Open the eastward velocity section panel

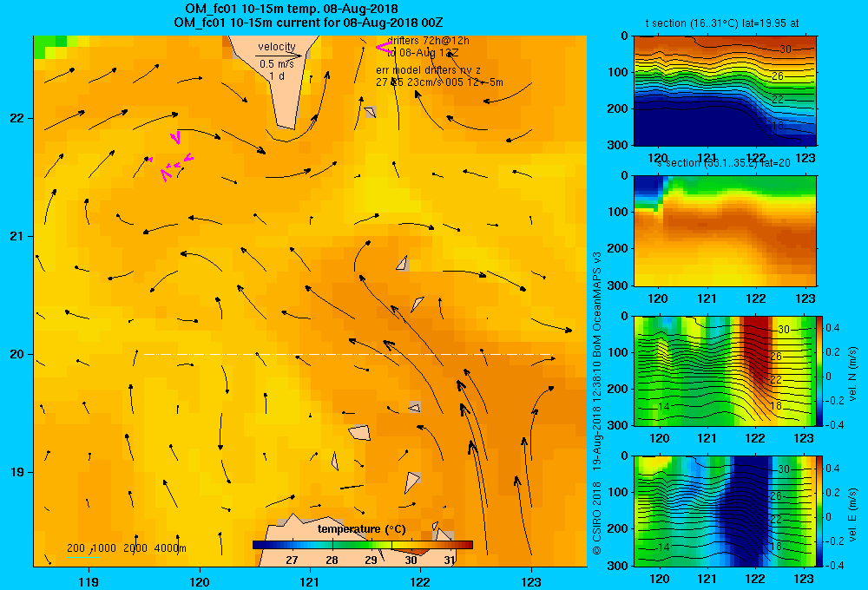tap(725, 511)
